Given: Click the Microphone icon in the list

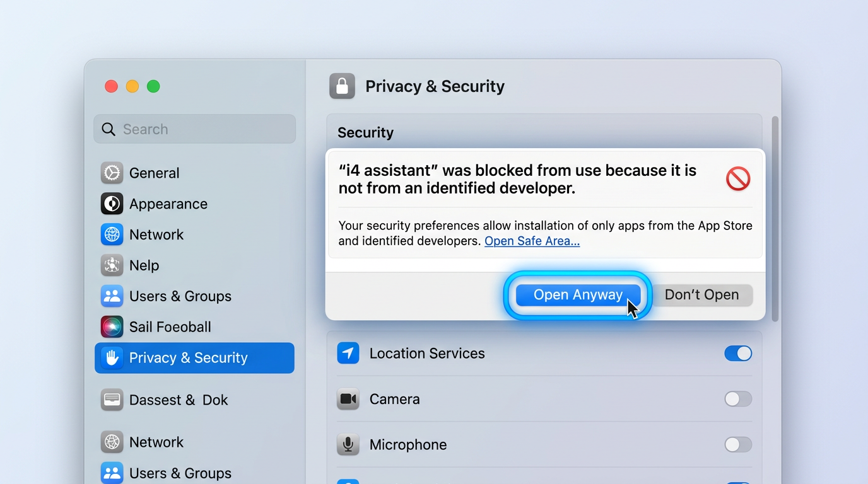Looking at the screenshot, I should tap(348, 444).
